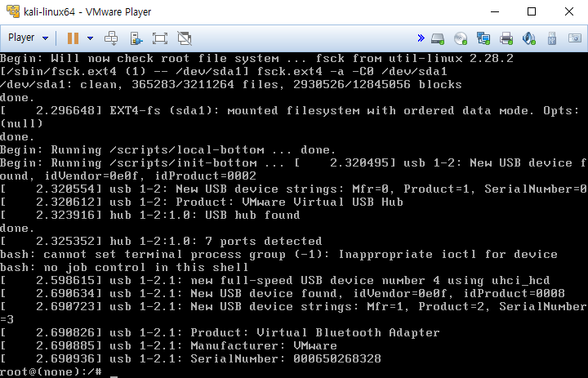
Task: Click the sound card device icon
Action: tap(529, 38)
